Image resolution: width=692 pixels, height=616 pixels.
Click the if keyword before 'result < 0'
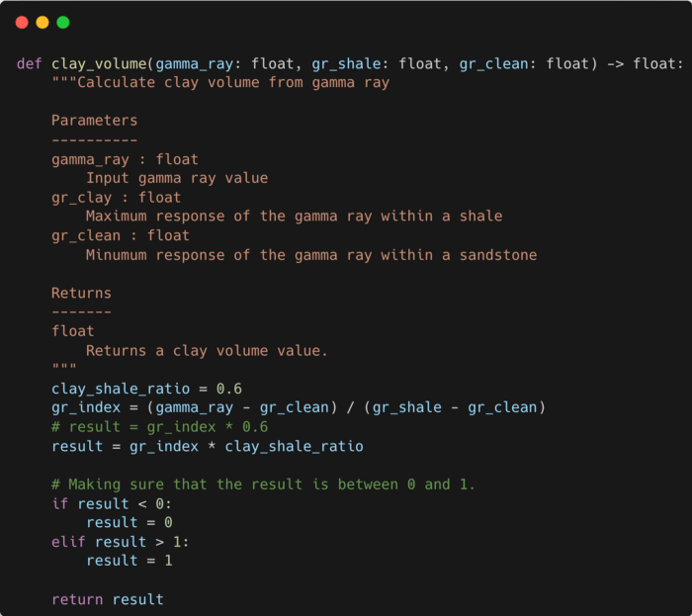click(x=59, y=504)
